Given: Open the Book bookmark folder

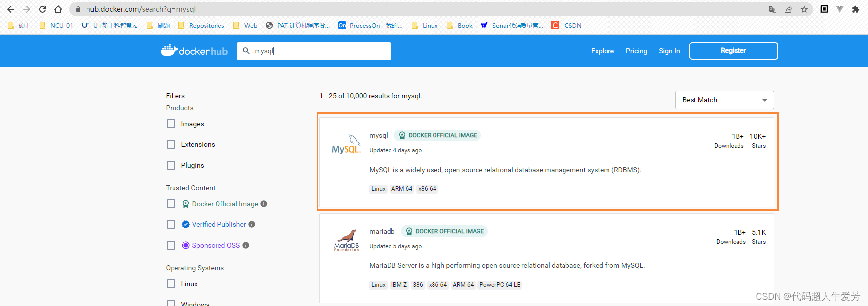Looking at the screenshot, I should 459,25.
